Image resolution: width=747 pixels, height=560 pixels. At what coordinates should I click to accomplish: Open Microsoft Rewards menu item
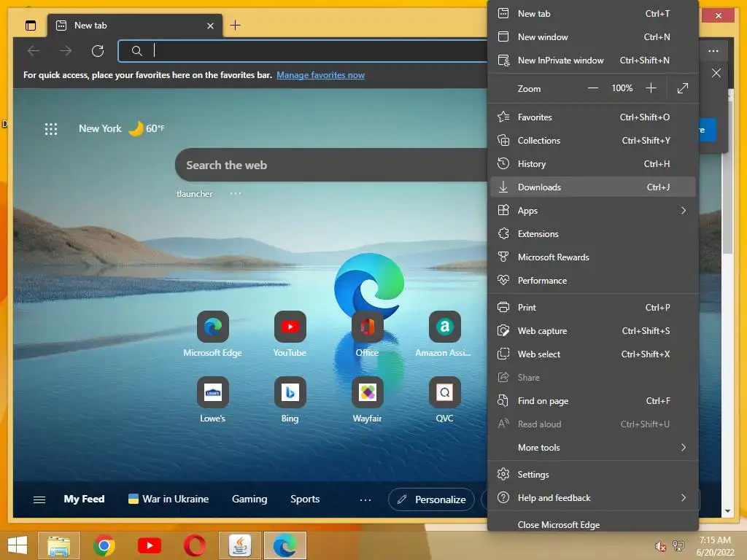pos(592,257)
